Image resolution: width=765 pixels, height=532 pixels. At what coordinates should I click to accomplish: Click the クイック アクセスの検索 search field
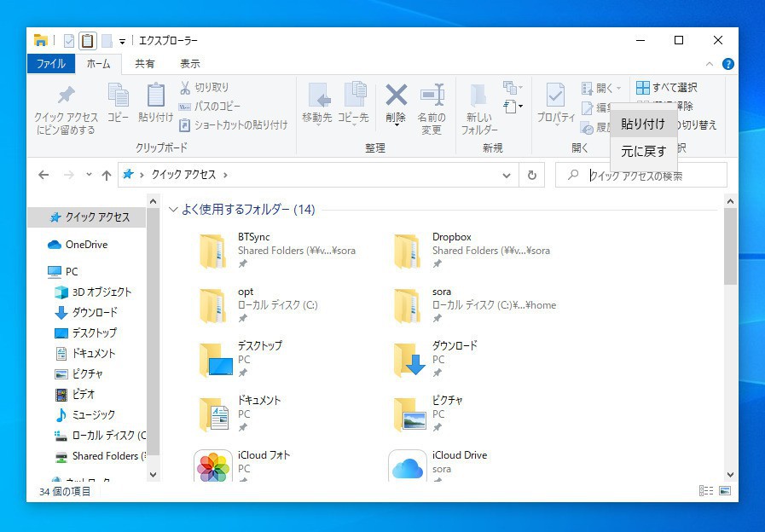[x=641, y=175]
